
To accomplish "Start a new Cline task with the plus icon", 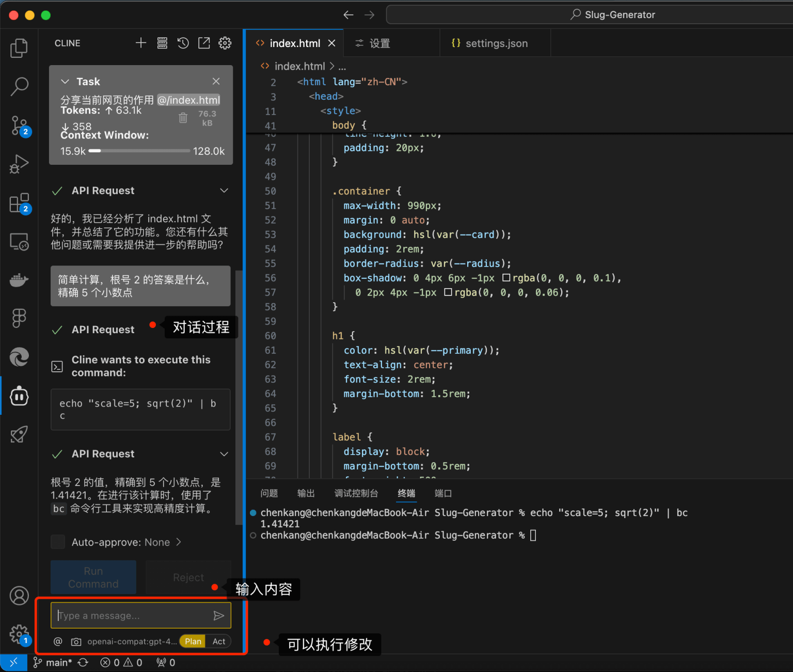I will pyautogui.click(x=140, y=43).
